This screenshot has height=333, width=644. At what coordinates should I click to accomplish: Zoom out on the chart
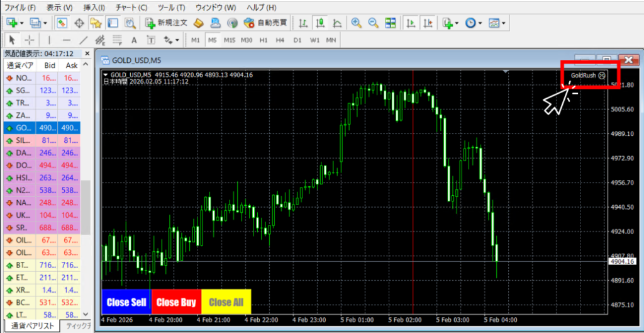tap(373, 23)
